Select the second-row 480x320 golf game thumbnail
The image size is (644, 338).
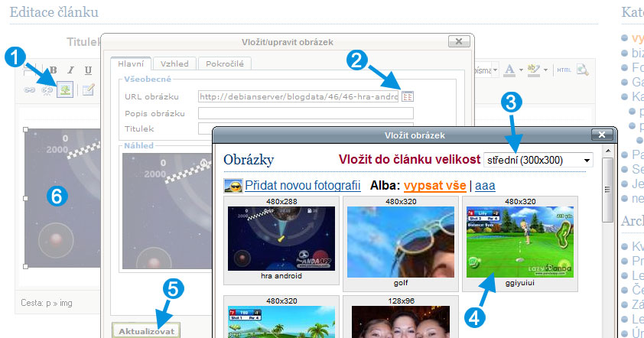(x=281, y=322)
